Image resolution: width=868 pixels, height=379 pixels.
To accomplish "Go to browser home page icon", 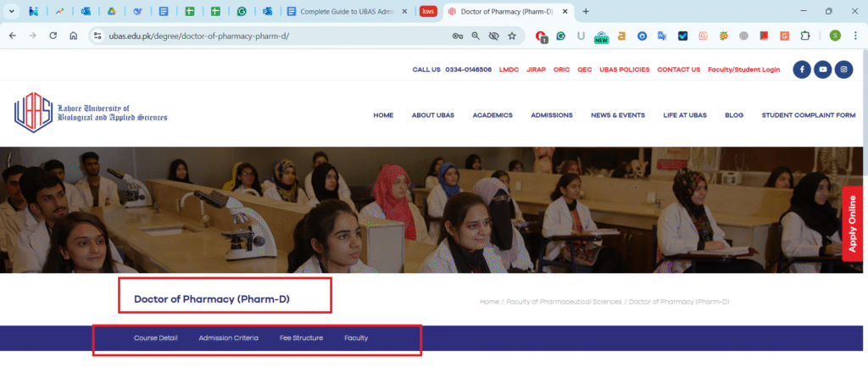I will tap(74, 36).
